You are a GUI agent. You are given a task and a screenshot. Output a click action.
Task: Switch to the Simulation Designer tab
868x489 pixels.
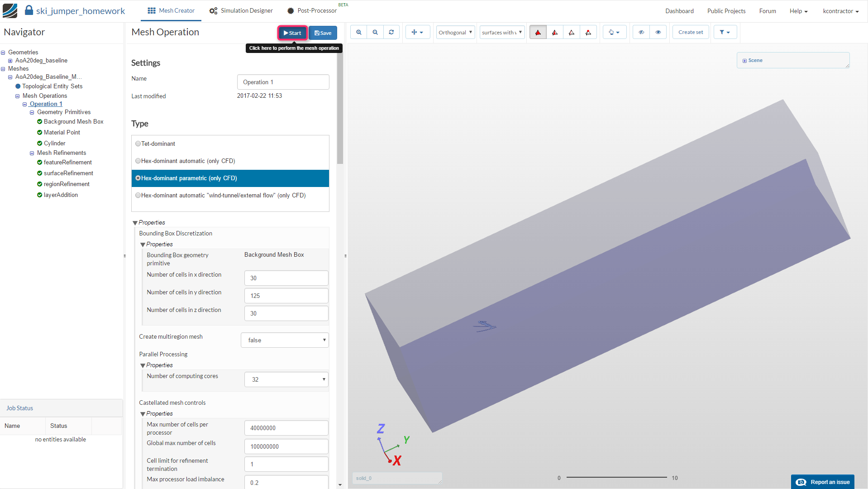pos(241,10)
